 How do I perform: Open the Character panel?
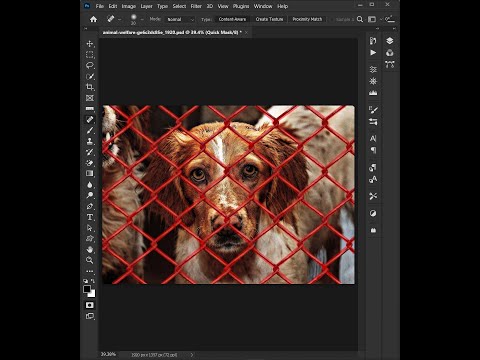pyautogui.click(x=373, y=138)
